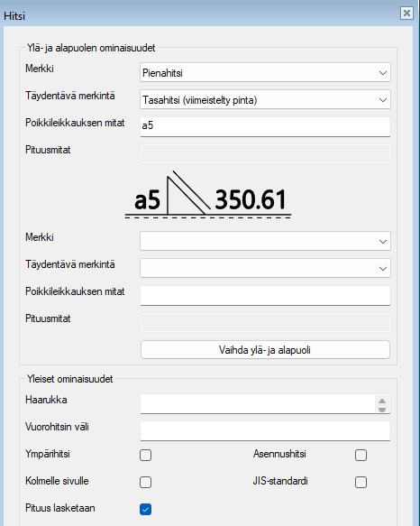Expand the lower Täydentävä merkintä dropdown
The height and width of the screenshot is (526, 420).
click(265, 268)
